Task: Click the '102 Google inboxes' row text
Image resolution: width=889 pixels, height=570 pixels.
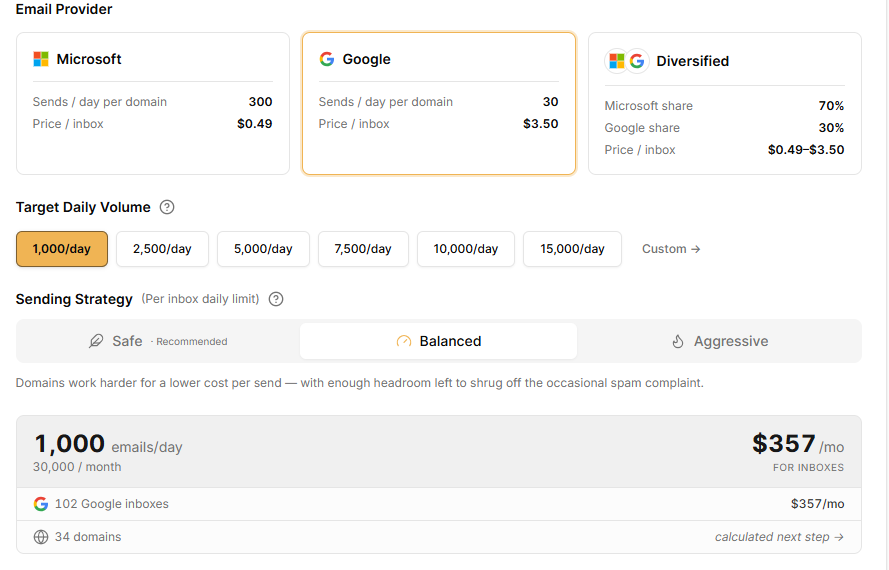Action: 112,504
